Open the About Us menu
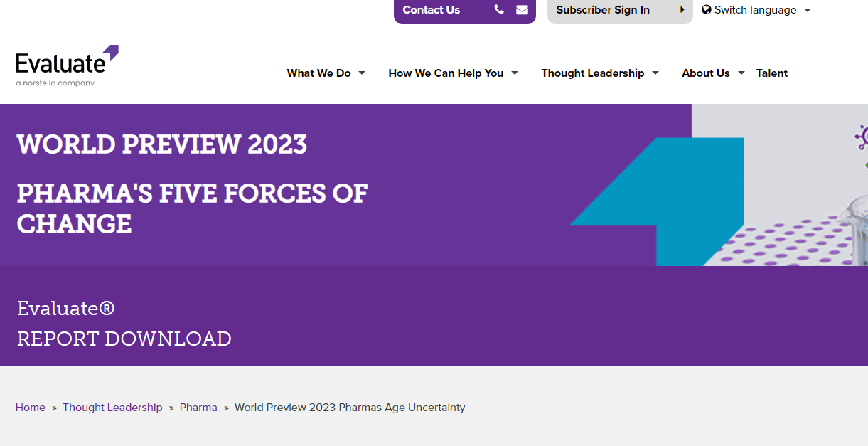 point(706,73)
